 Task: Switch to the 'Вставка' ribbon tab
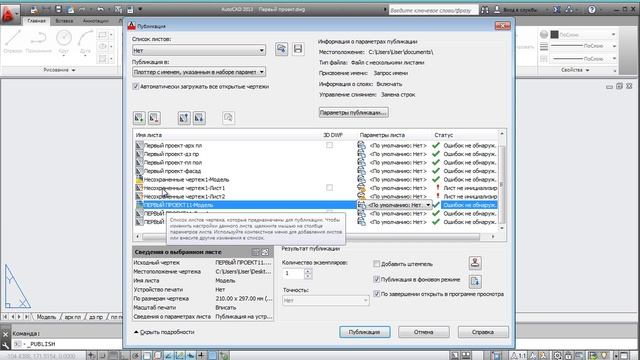click(x=64, y=20)
